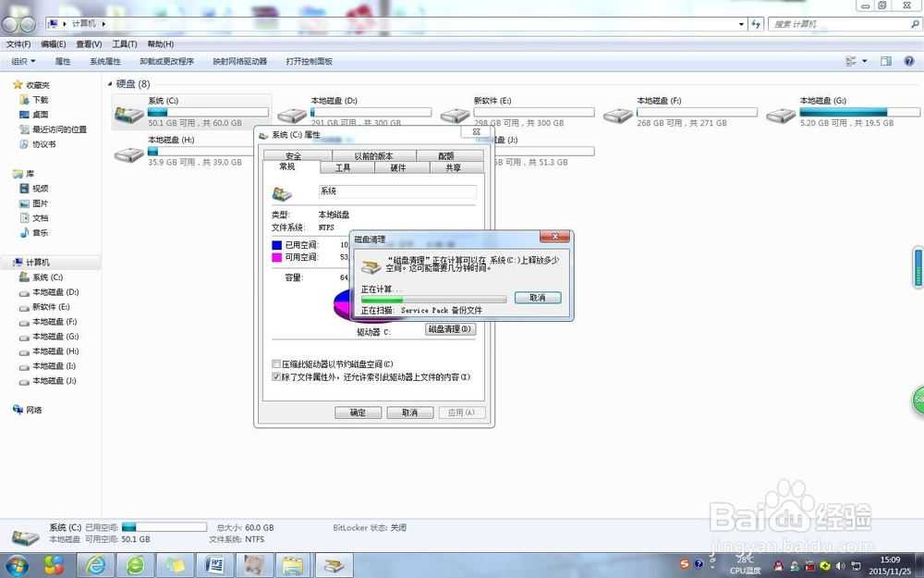Open the 帮助(H) menu
The height and width of the screenshot is (578, 924).
(x=160, y=44)
